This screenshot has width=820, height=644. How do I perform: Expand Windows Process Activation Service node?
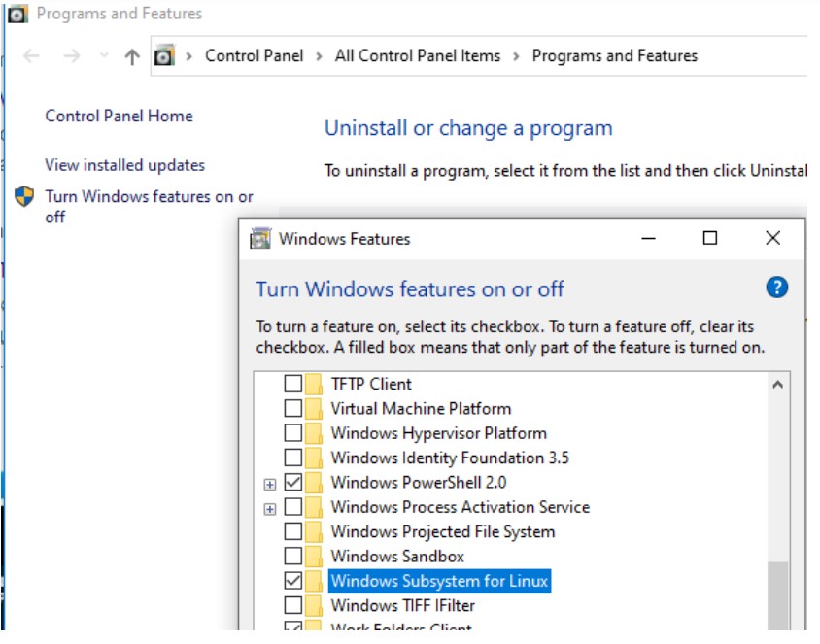pos(269,508)
